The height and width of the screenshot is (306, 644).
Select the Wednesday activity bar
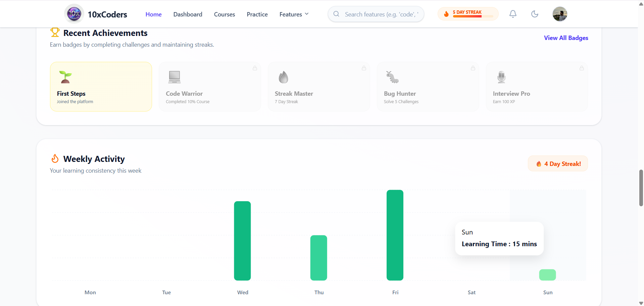[x=242, y=241]
